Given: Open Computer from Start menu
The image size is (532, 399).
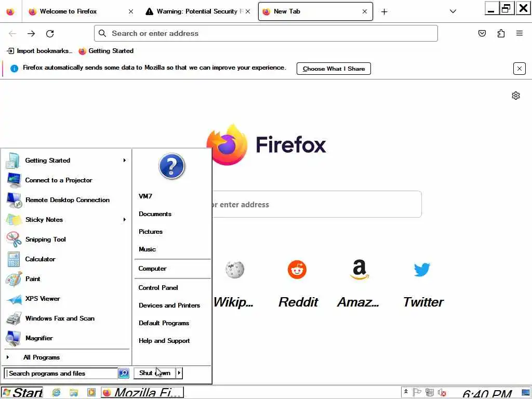Looking at the screenshot, I should pos(152,269).
